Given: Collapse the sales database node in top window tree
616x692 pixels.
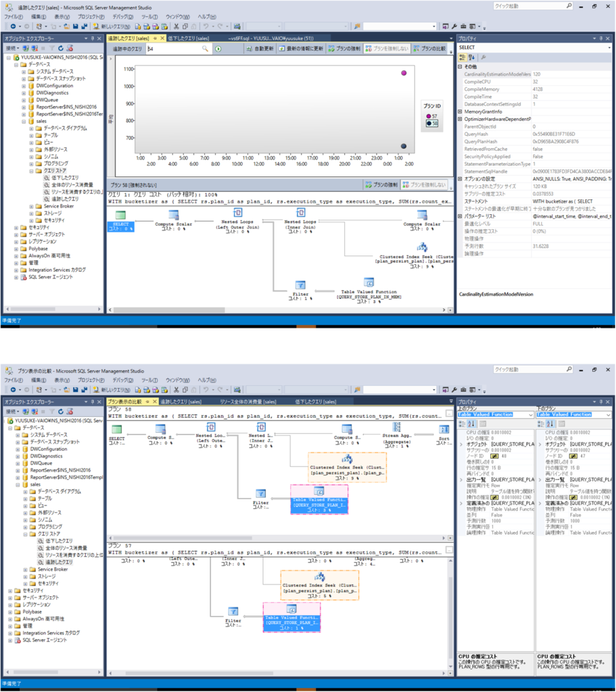Looking at the screenshot, I should click(x=24, y=122).
